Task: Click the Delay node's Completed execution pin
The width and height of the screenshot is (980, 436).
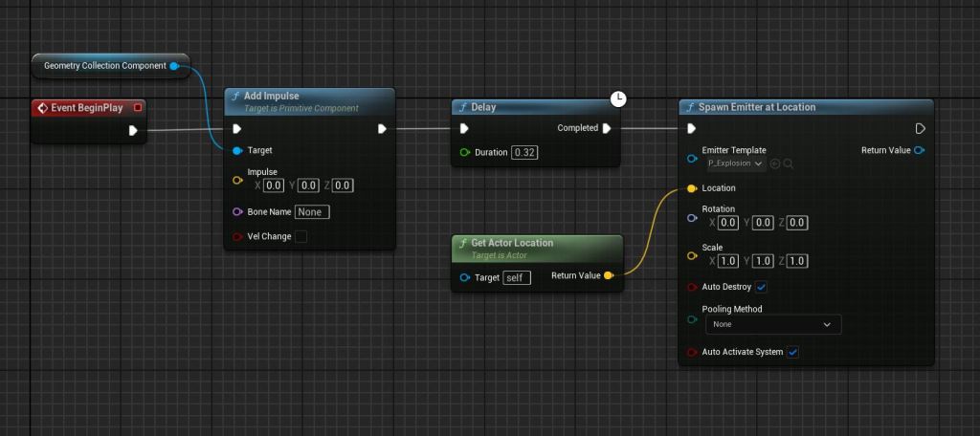Action: 607,128
